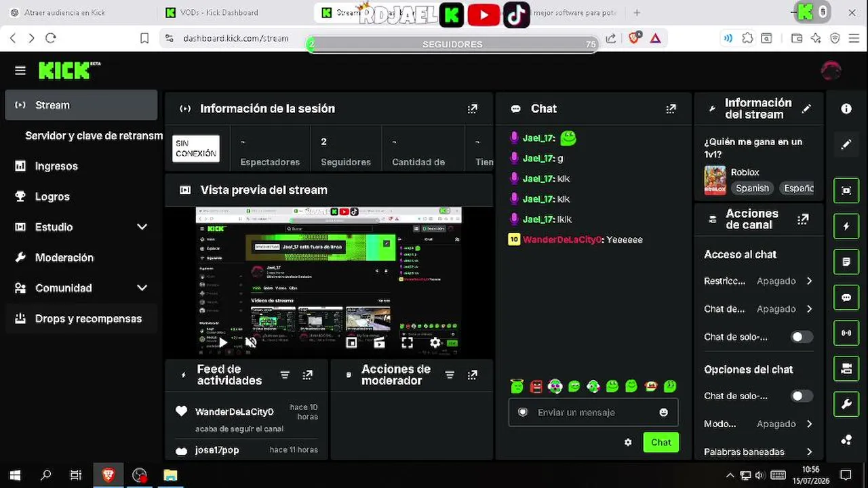Unmute the stream preview audio
The height and width of the screenshot is (488, 868).
[x=251, y=342]
